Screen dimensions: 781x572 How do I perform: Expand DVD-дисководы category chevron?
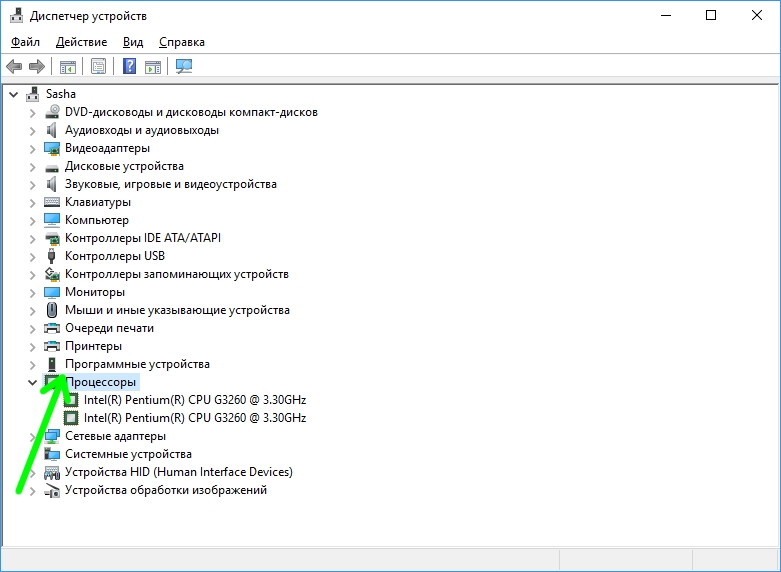(x=32, y=113)
